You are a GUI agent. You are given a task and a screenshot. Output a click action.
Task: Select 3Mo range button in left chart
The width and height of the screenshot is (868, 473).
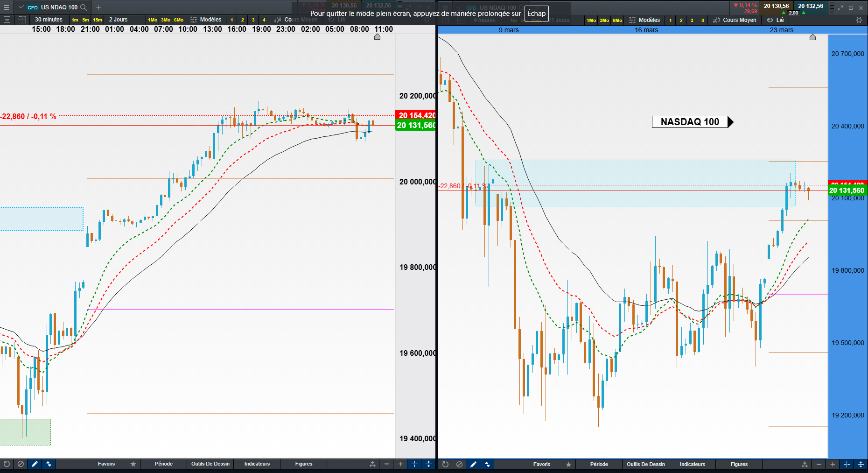click(166, 20)
